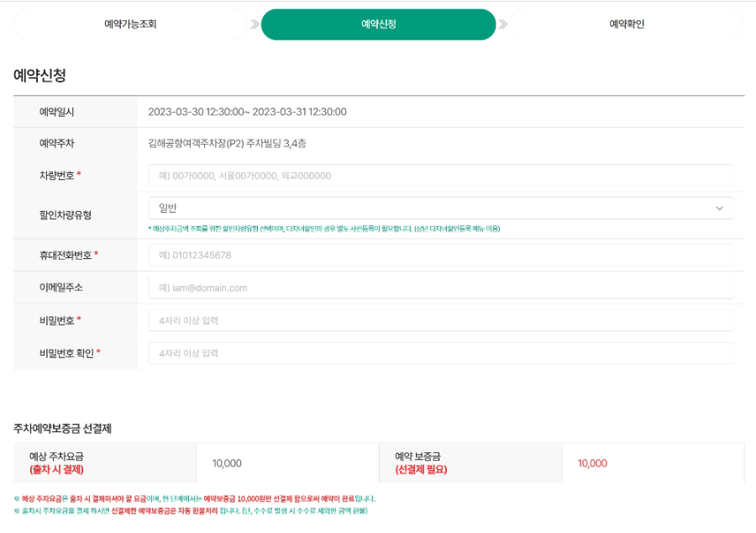Click the red 예약 보증금 value 10,000
The image size is (756, 533).
pos(592,463)
